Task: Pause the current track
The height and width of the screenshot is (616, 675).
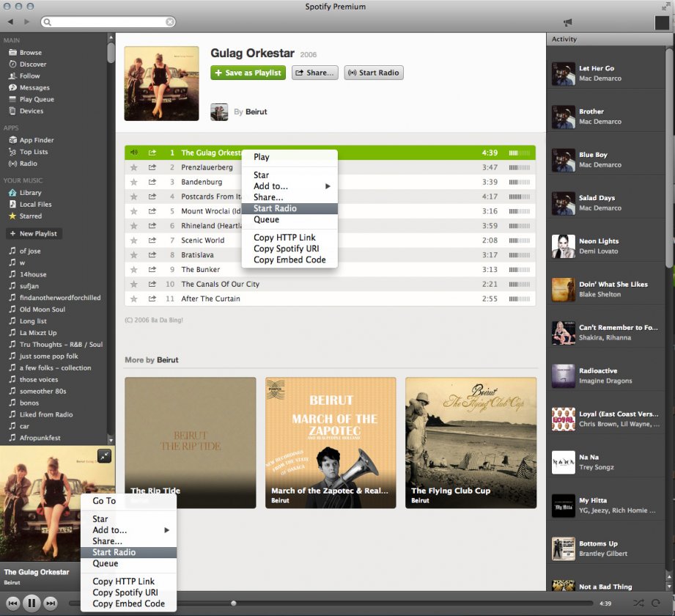Action: pyautogui.click(x=32, y=603)
